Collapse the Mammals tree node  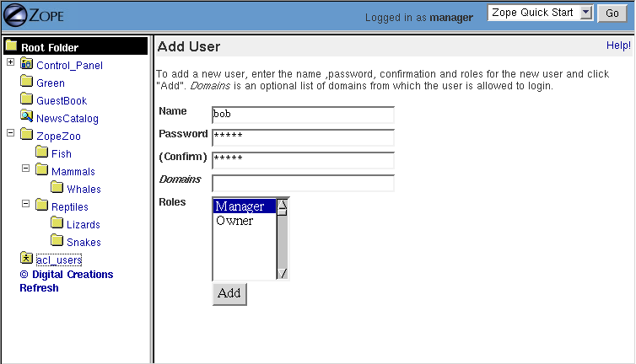pyautogui.click(x=25, y=169)
